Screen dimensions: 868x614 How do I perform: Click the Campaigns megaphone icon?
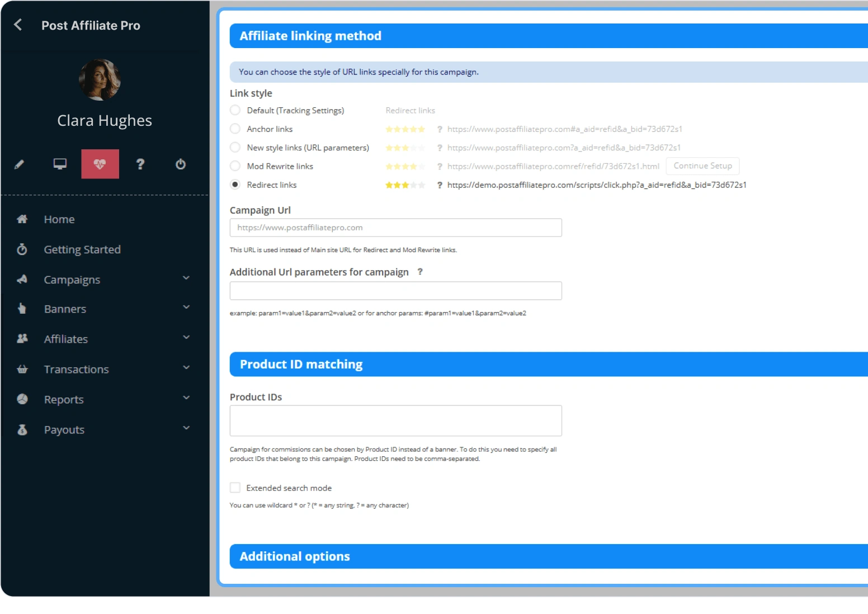tap(22, 279)
